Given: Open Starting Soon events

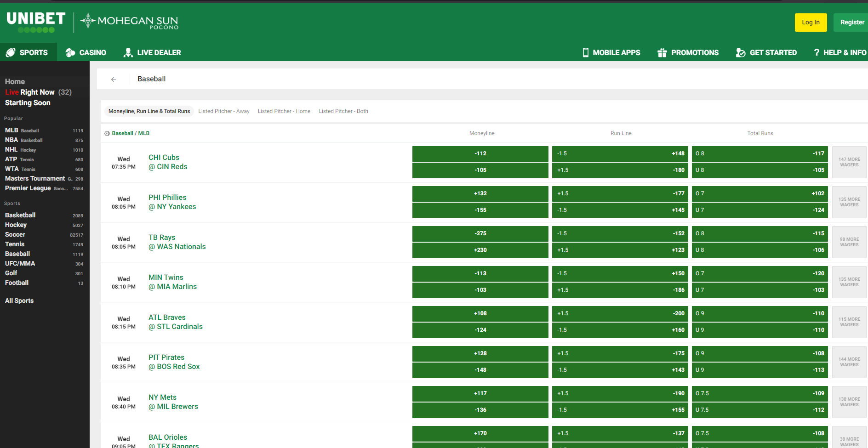Looking at the screenshot, I should (28, 103).
